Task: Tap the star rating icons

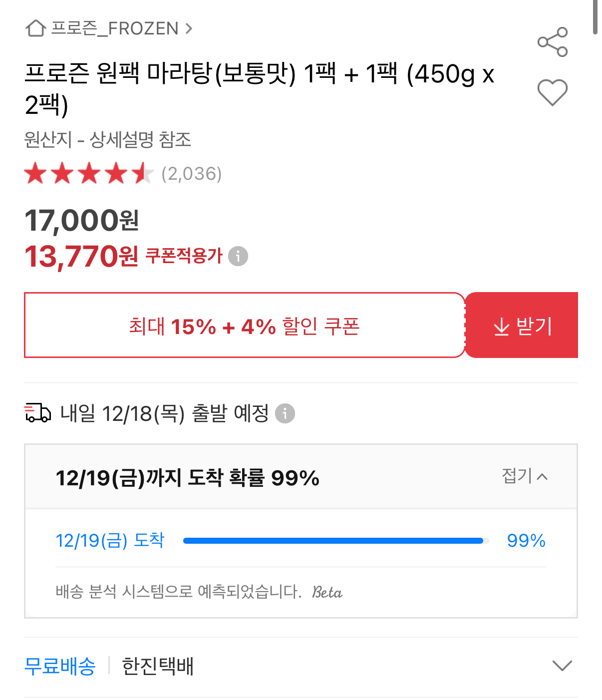Action: click(88, 174)
